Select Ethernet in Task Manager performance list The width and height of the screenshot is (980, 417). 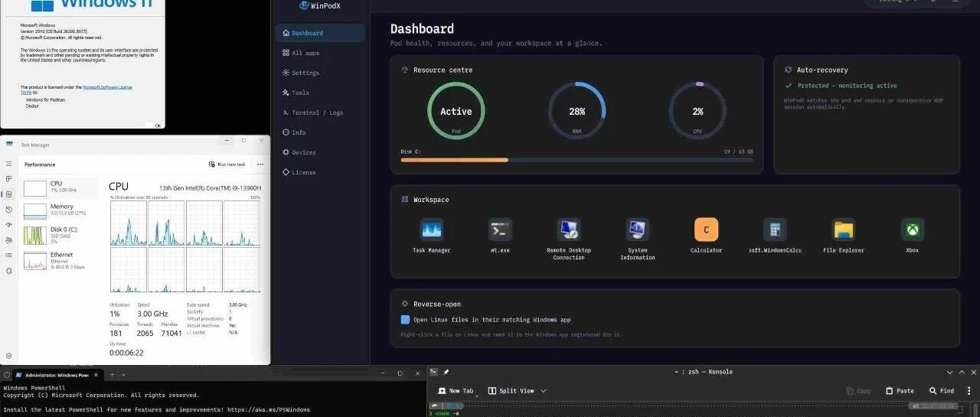click(x=60, y=260)
